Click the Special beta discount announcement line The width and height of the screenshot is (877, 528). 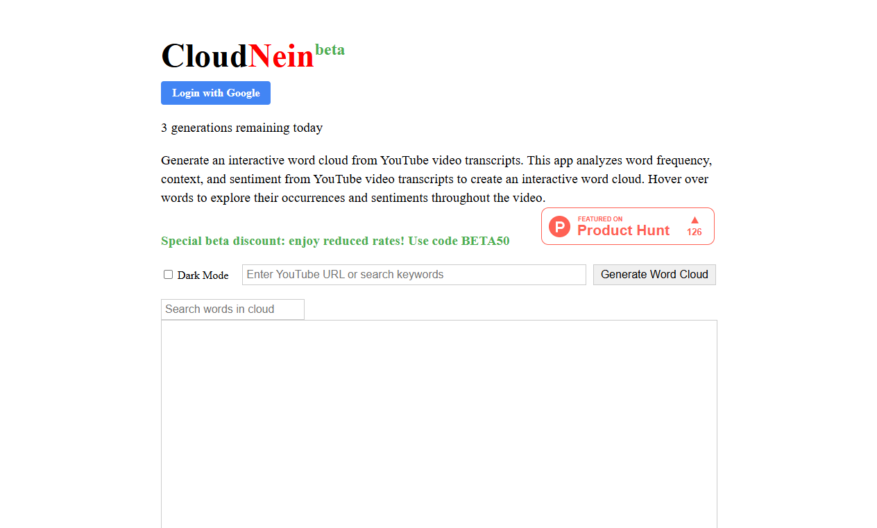pos(335,241)
